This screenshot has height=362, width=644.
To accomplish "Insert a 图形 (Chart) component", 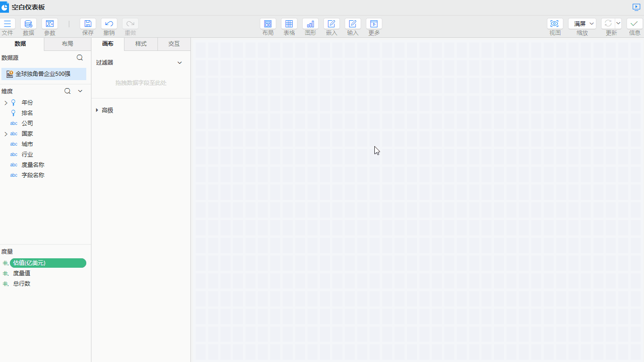I will click(310, 24).
